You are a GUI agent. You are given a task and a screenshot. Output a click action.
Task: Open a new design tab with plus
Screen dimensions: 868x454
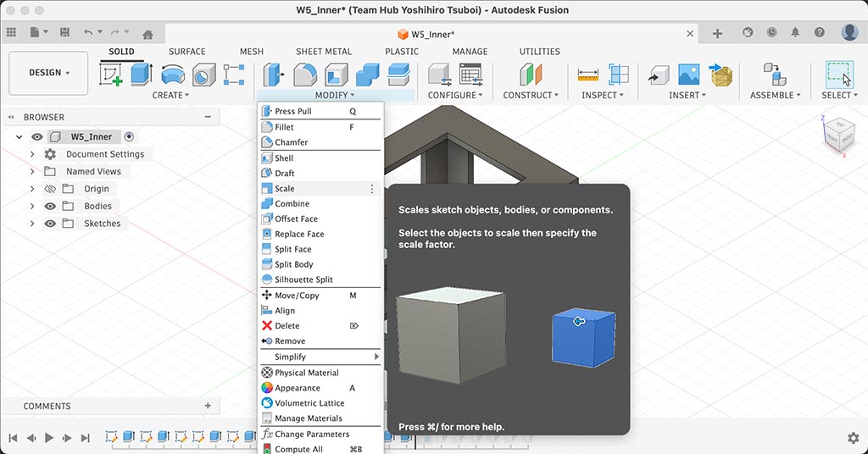[x=717, y=34]
